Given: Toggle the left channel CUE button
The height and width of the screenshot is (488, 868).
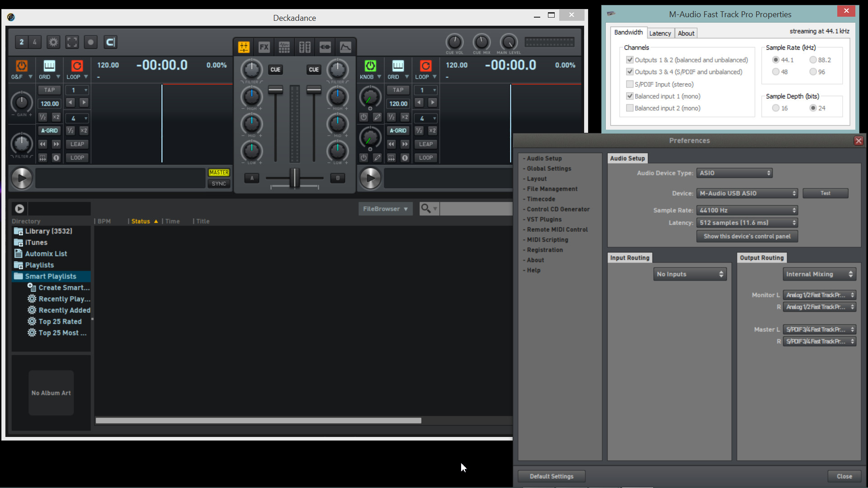Looking at the screenshot, I should (x=275, y=70).
